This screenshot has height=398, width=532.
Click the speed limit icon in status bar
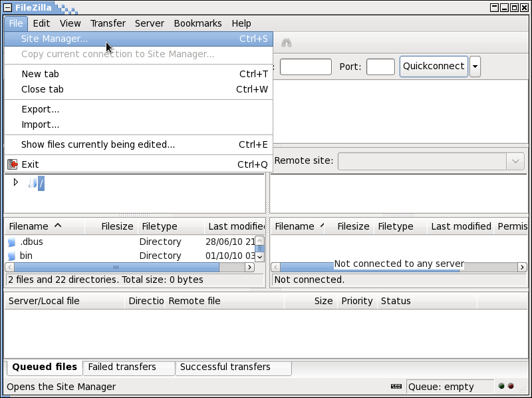396,387
